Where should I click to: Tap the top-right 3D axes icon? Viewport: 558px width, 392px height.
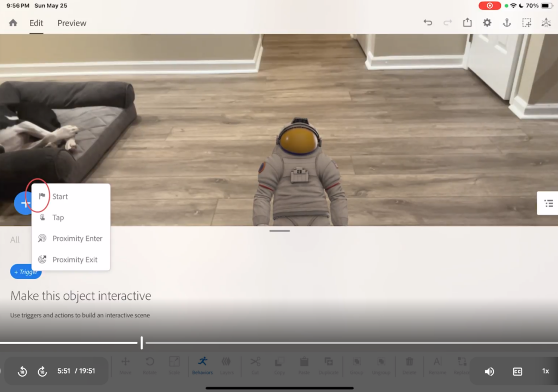[x=546, y=23]
